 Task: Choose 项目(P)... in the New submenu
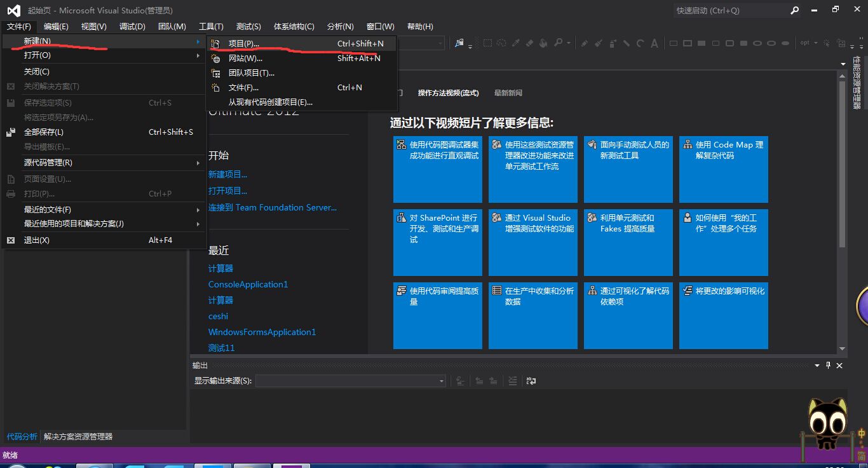click(x=302, y=44)
